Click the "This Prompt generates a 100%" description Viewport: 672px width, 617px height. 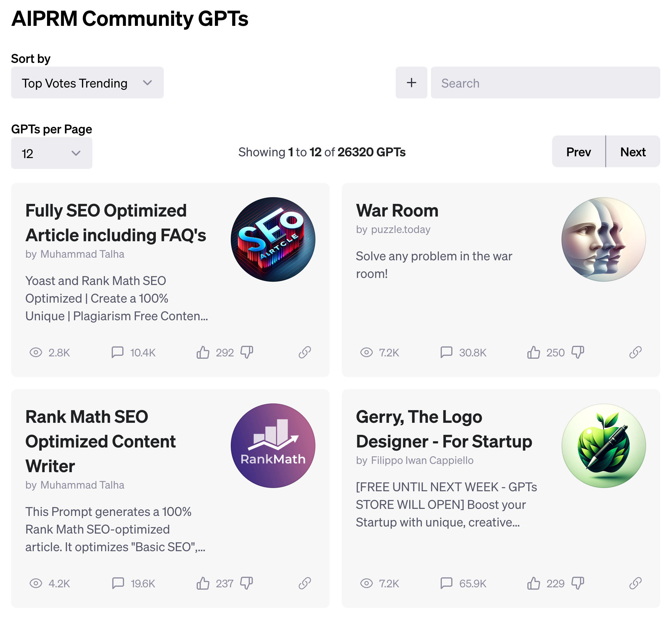tap(115, 529)
